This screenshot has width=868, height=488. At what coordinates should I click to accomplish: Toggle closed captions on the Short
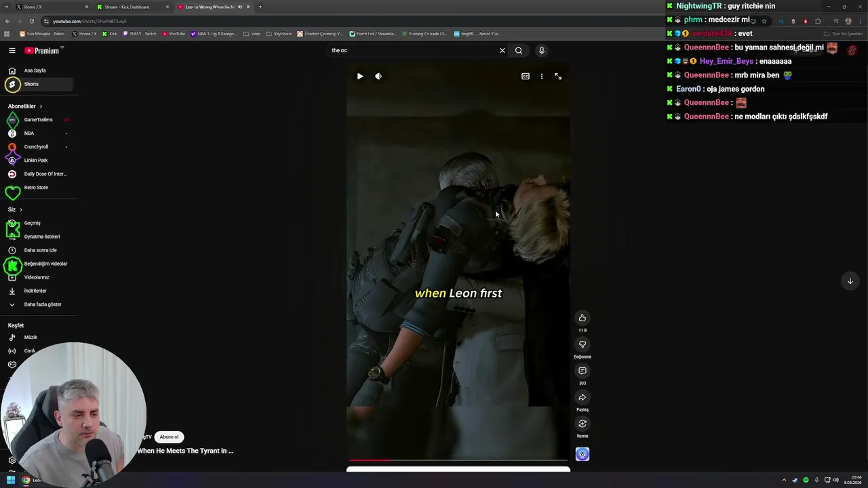(526, 77)
